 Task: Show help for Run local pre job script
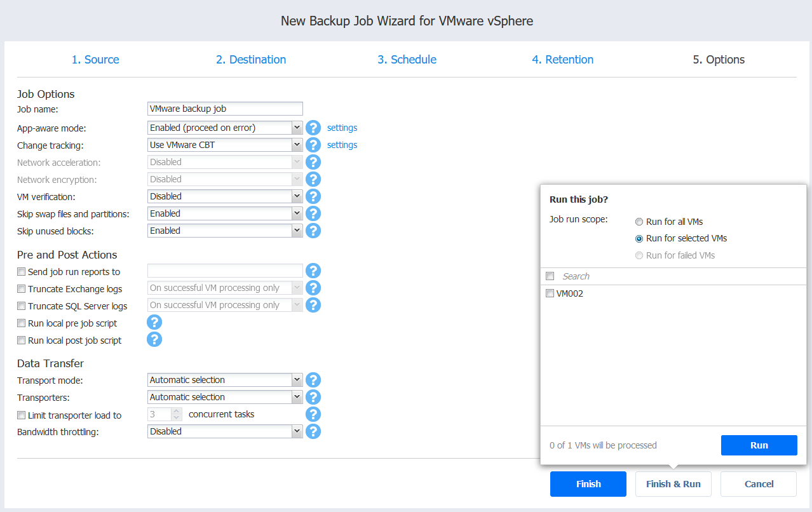coord(154,322)
